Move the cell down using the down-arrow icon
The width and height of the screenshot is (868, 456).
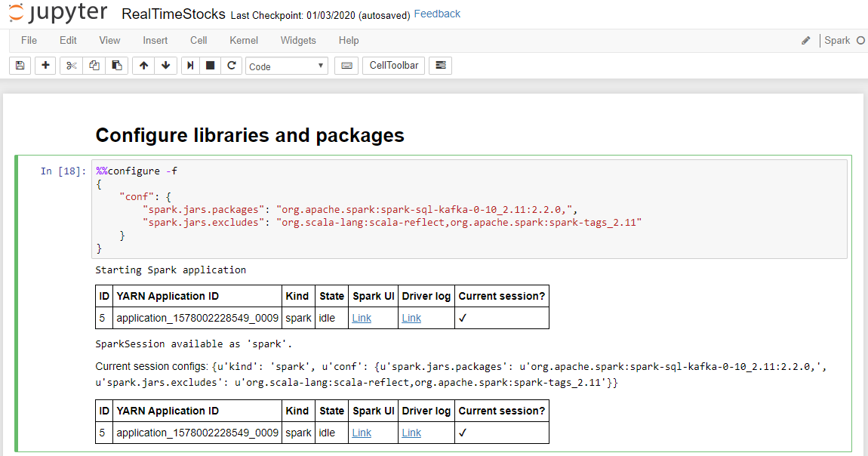(x=165, y=65)
